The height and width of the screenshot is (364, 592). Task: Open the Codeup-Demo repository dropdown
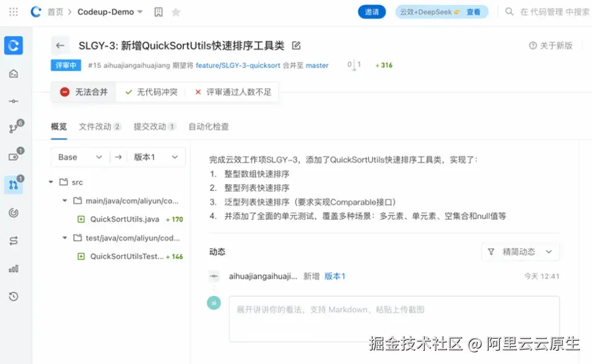pyautogui.click(x=110, y=12)
